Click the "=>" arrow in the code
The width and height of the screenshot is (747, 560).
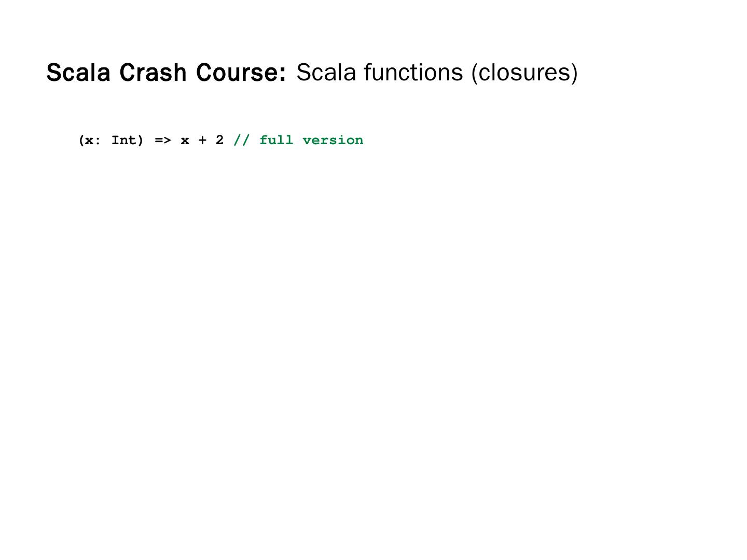(x=162, y=141)
